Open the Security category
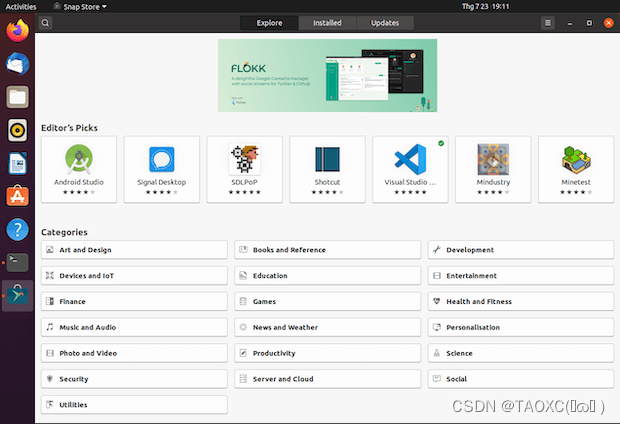This screenshot has width=620, height=424. [x=134, y=379]
